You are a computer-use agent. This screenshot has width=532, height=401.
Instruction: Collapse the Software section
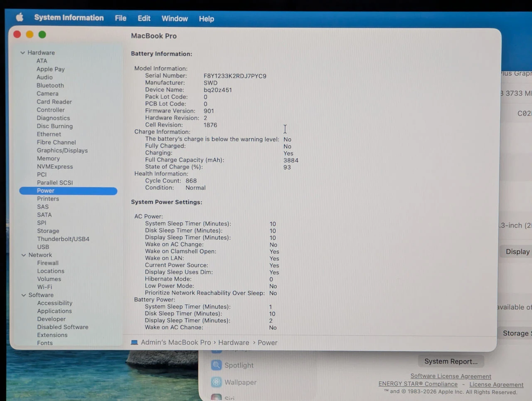click(x=23, y=295)
